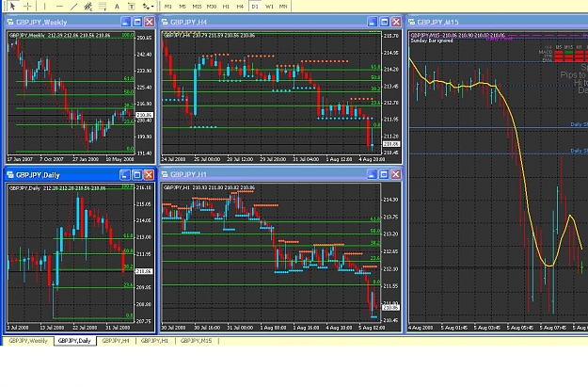Image resolution: width=588 pixels, height=387 pixels.
Task: Choose the vertical line drawing tool
Action: [44, 6]
